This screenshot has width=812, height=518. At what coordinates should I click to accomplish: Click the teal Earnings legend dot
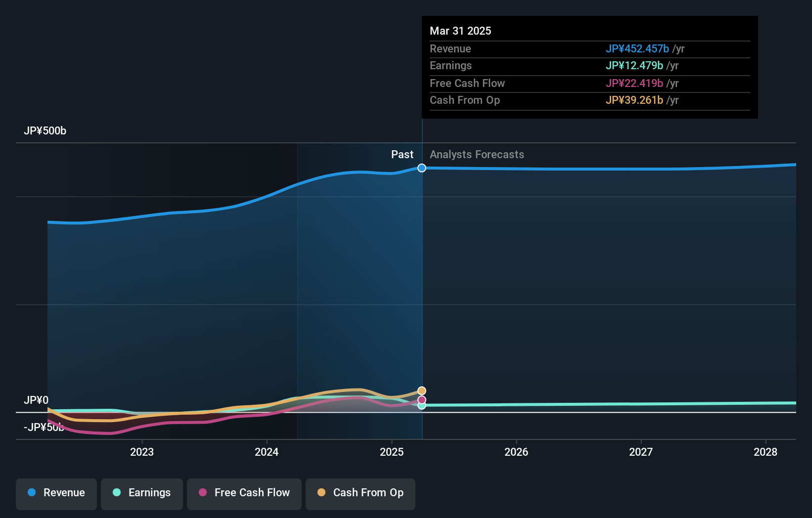(116, 493)
